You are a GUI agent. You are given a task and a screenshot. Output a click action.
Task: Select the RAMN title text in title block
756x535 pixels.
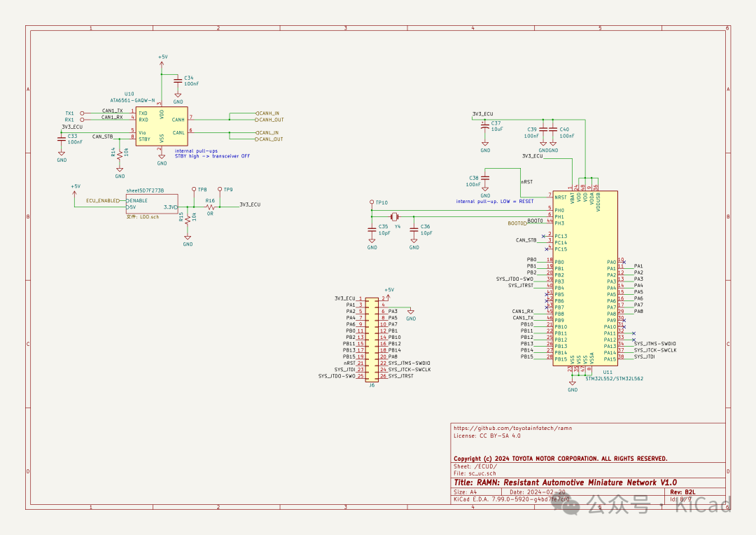[x=565, y=482]
